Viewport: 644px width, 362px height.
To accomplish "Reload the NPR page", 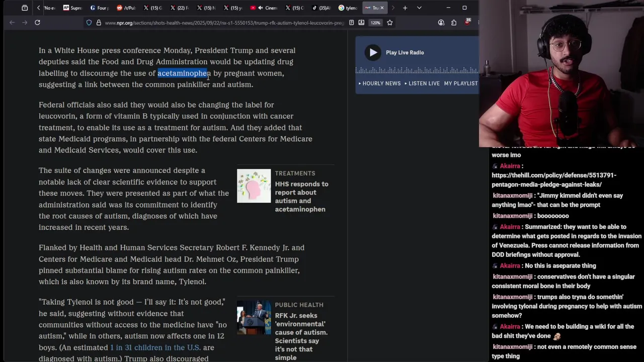I will [x=37, y=23].
